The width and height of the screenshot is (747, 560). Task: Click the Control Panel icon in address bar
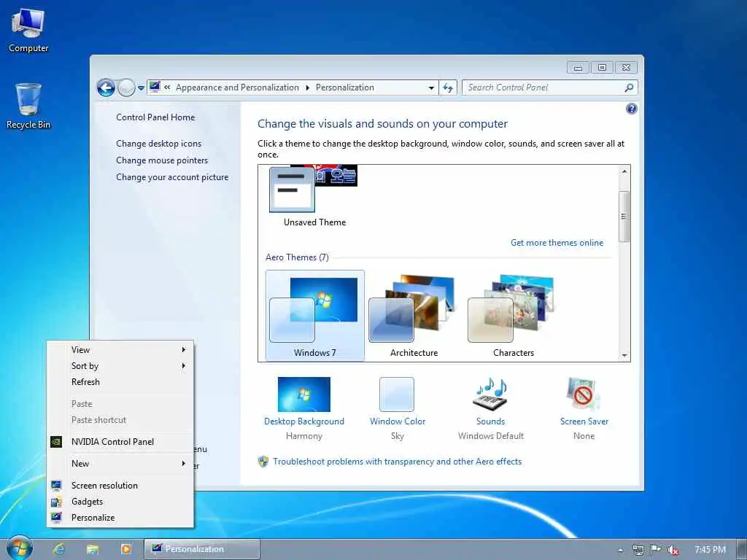point(155,87)
